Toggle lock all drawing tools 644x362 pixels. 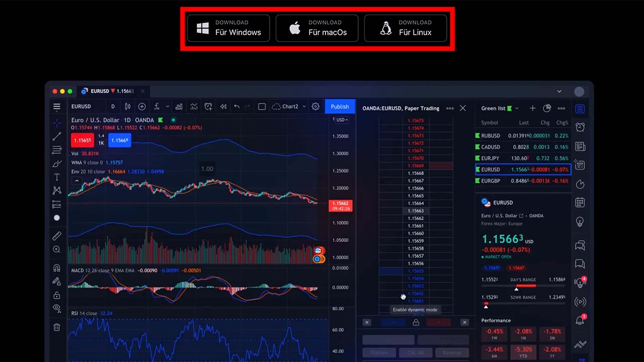(57, 295)
